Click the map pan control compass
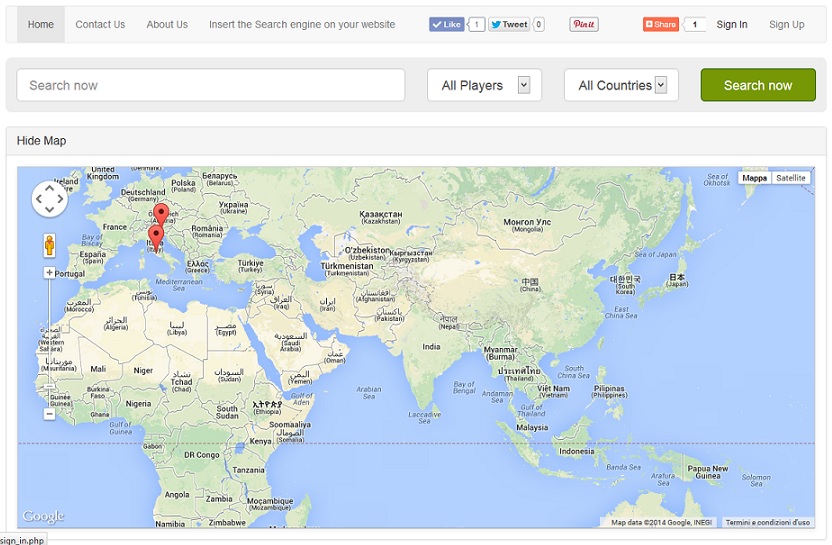Image resolution: width=832 pixels, height=545 pixels. coord(49,199)
